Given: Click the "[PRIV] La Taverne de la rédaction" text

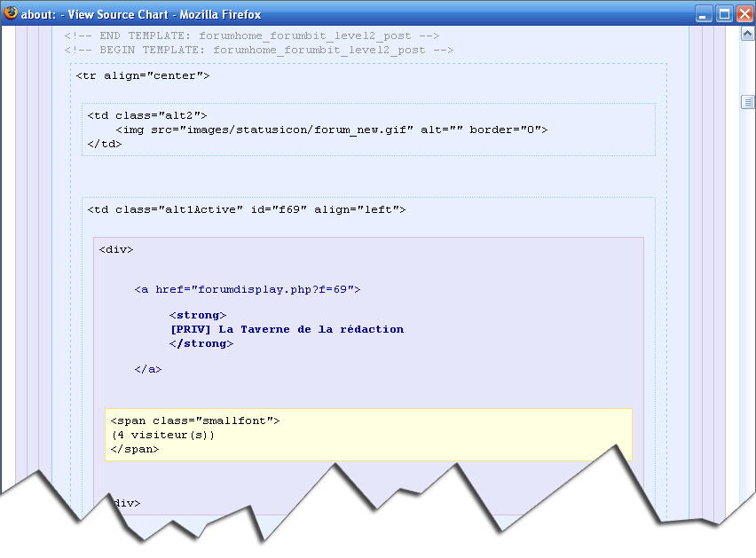Looking at the screenshot, I should [x=287, y=329].
